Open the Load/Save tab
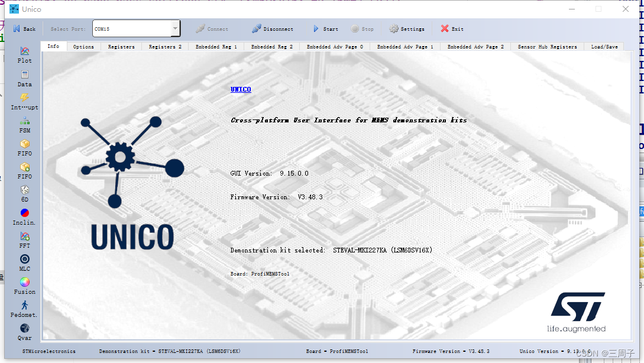Viewport: 644px width, 363px height. click(604, 47)
